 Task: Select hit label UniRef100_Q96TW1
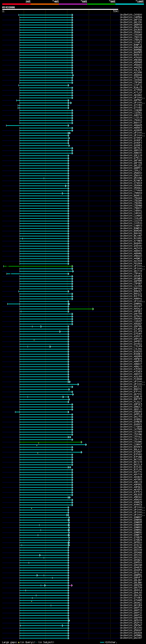pos(131,326)
